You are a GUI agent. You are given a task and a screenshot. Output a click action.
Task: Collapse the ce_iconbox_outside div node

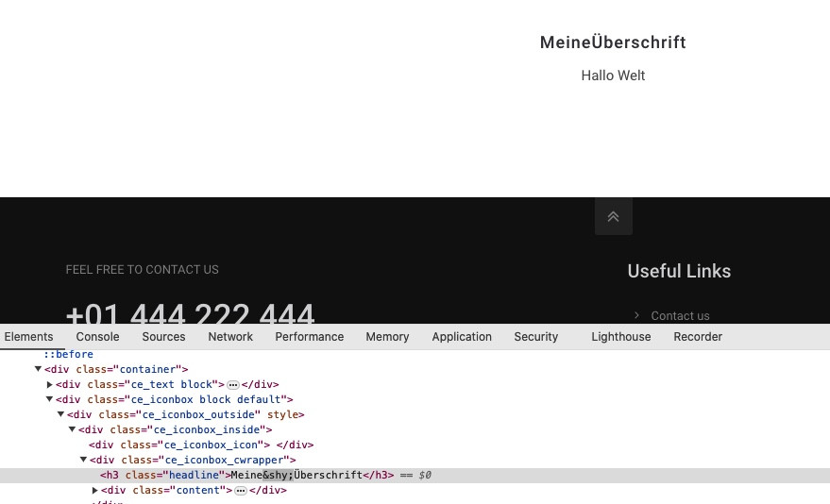pos(61,415)
